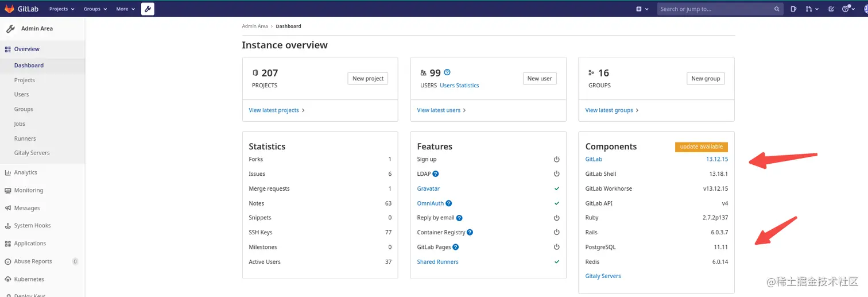Click the Users Statistics help question icon
This screenshot has width=868, height=297.
click(x=447, y=72)
